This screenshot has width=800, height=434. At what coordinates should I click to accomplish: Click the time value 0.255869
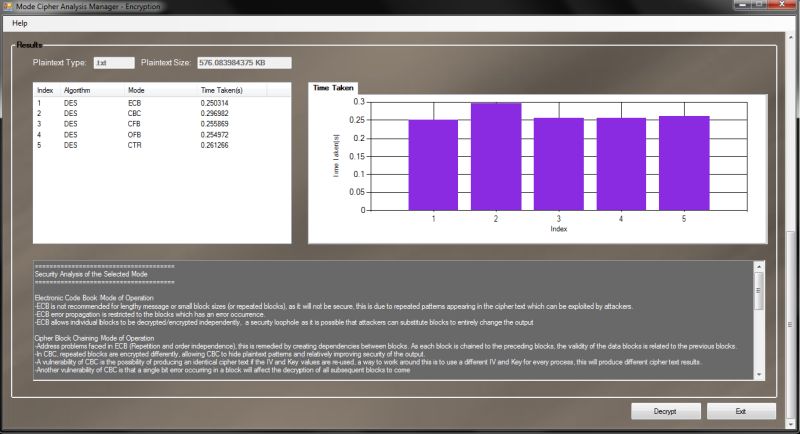click(214, 124)
